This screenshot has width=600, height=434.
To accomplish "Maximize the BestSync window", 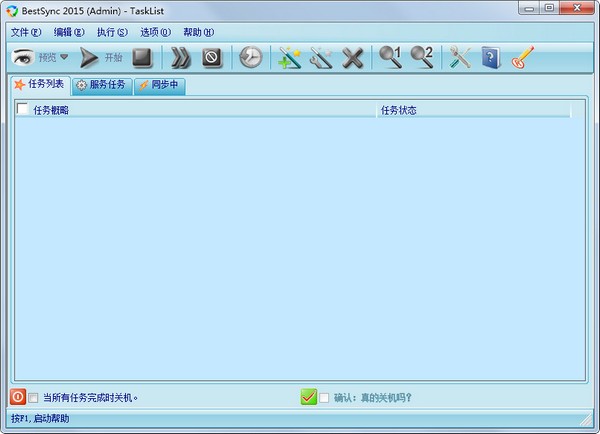I will [549, 8].
